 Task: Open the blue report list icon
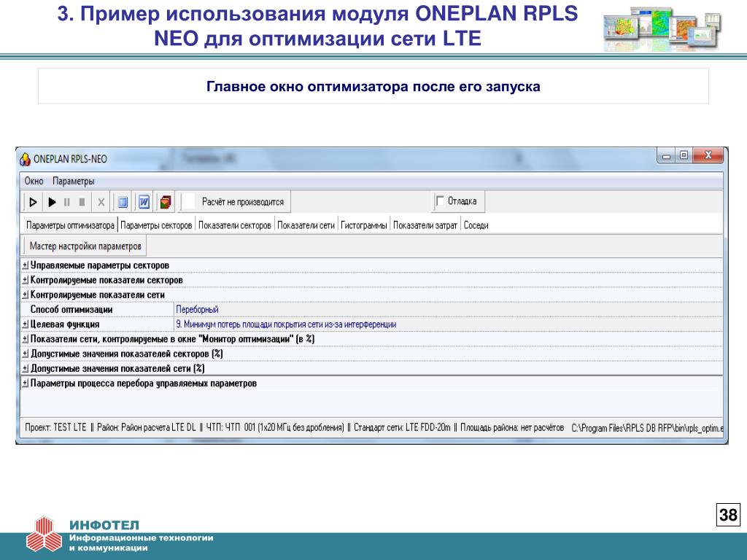pos(123,203)
